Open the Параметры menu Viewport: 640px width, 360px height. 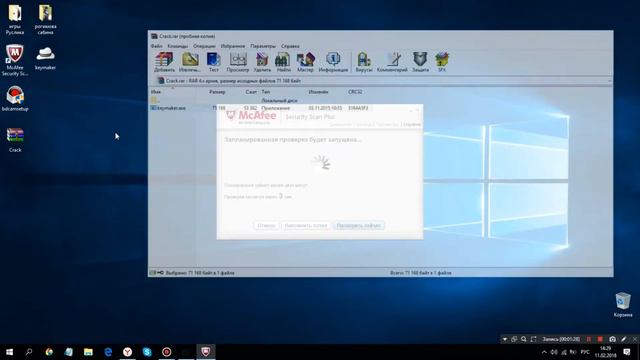coord(263,46)
